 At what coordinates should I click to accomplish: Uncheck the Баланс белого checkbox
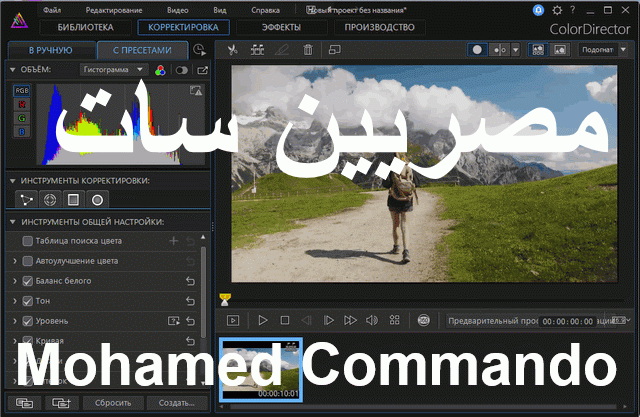tap(28, 281)
